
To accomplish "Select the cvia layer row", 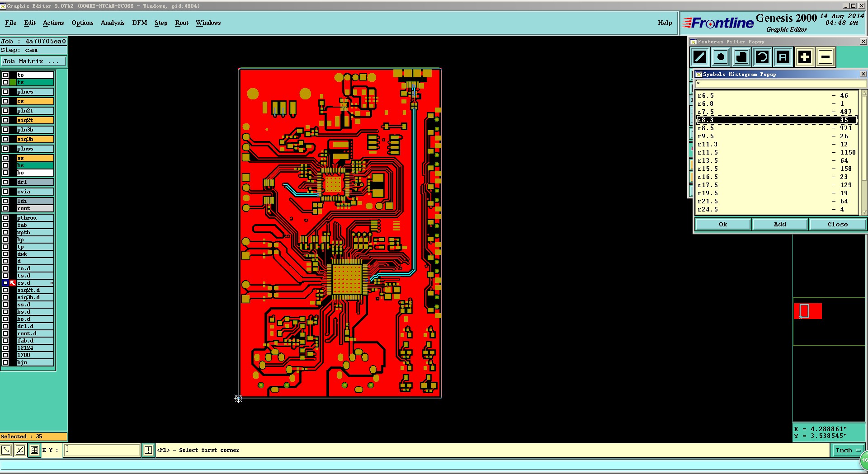I will tap(35, 192).
